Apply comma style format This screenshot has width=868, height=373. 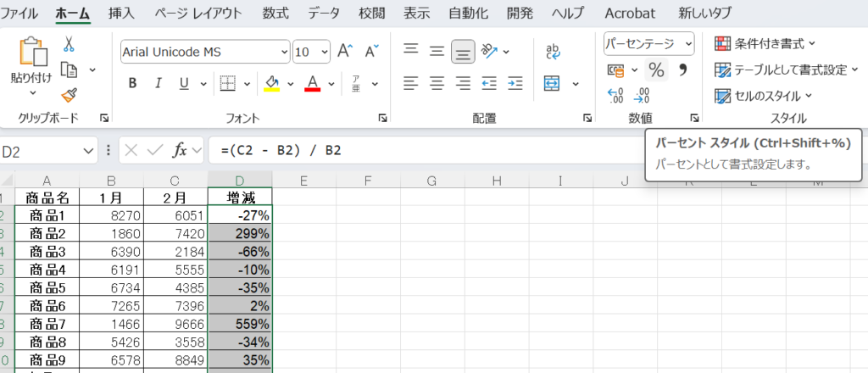(x=683, y=70)
